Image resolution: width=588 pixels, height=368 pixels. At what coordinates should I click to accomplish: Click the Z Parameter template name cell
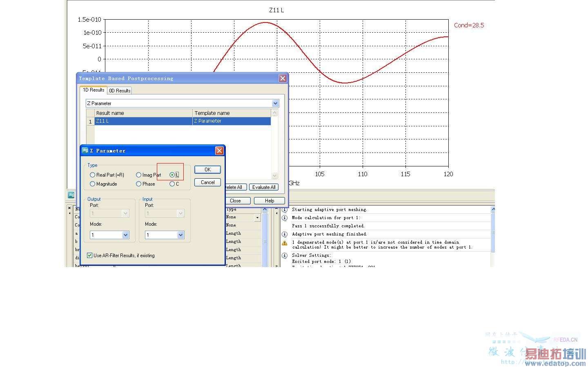click(232, 121)
